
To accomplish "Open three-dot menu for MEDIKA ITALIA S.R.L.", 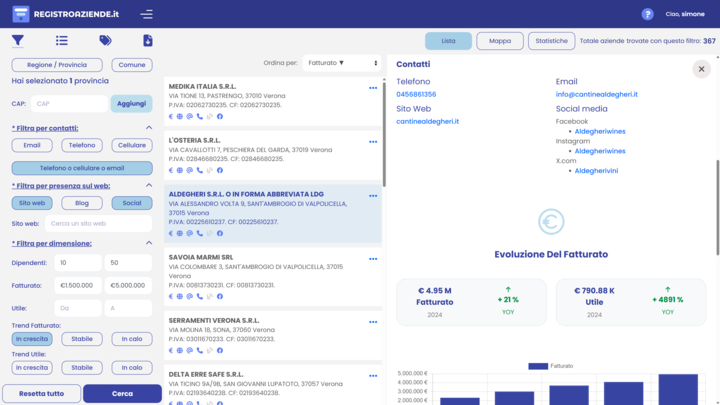I will 373,88.
